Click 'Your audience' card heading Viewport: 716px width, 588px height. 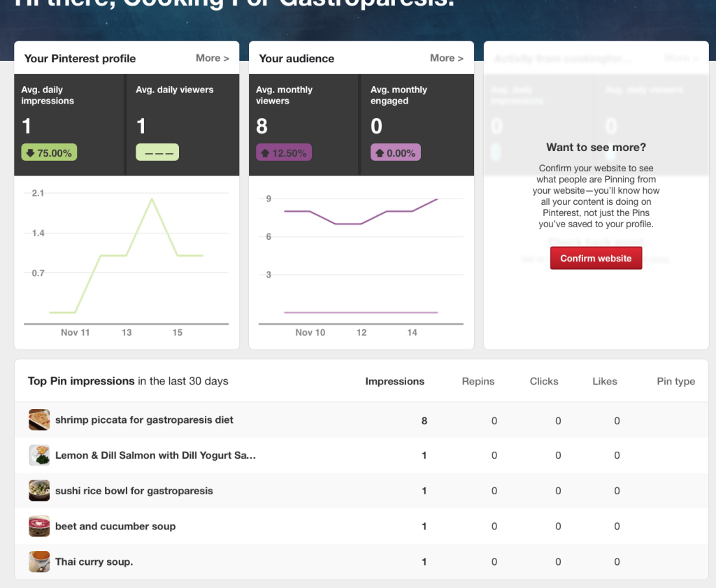point(296,59)
